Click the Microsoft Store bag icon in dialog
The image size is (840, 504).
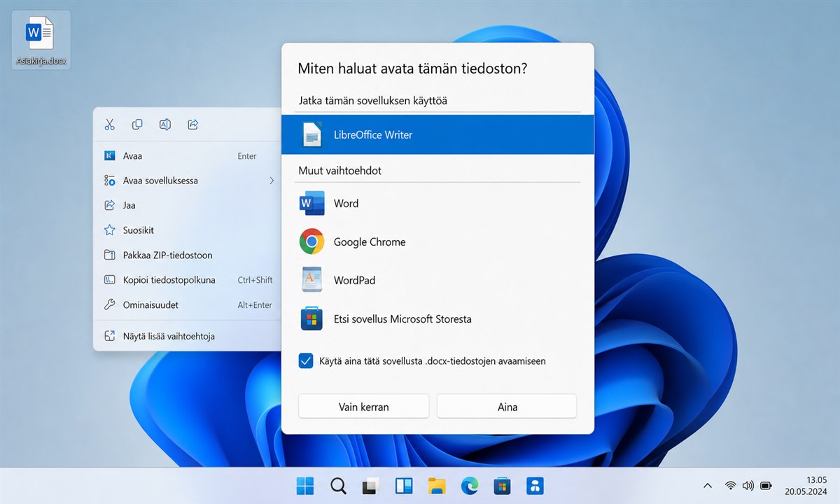[x=312, y=318]
